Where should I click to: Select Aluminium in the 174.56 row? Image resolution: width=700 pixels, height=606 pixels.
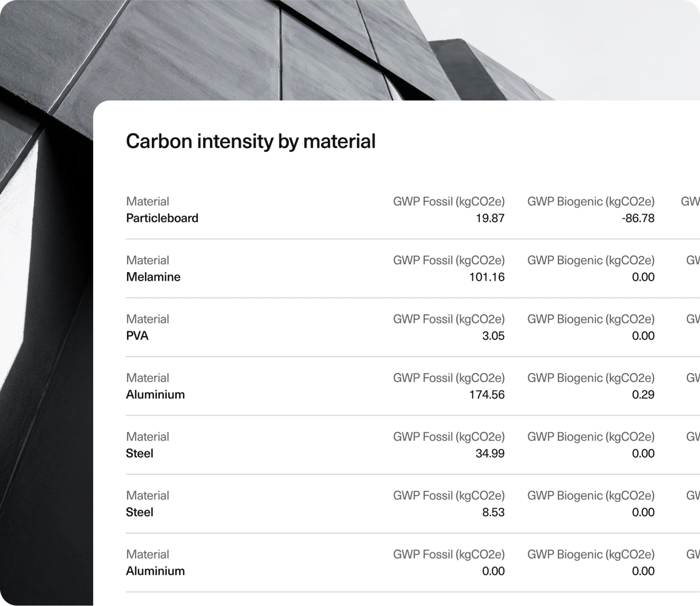coord(155,395)
